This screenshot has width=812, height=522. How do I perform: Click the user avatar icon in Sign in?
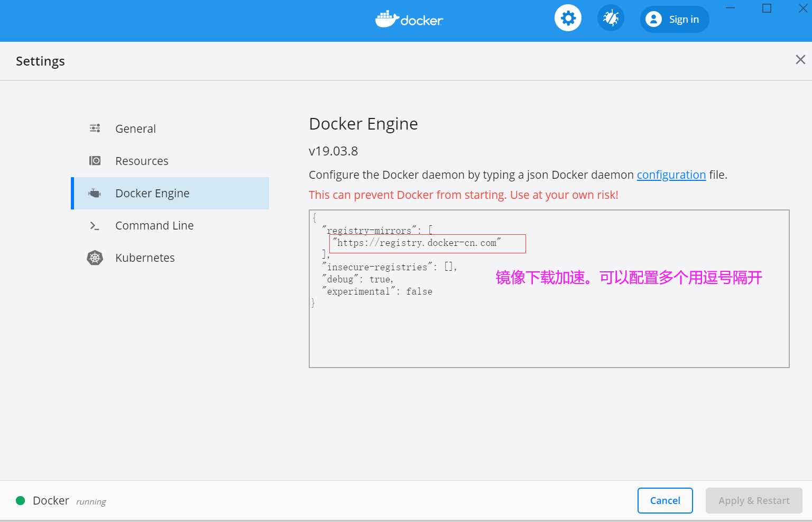653,19
